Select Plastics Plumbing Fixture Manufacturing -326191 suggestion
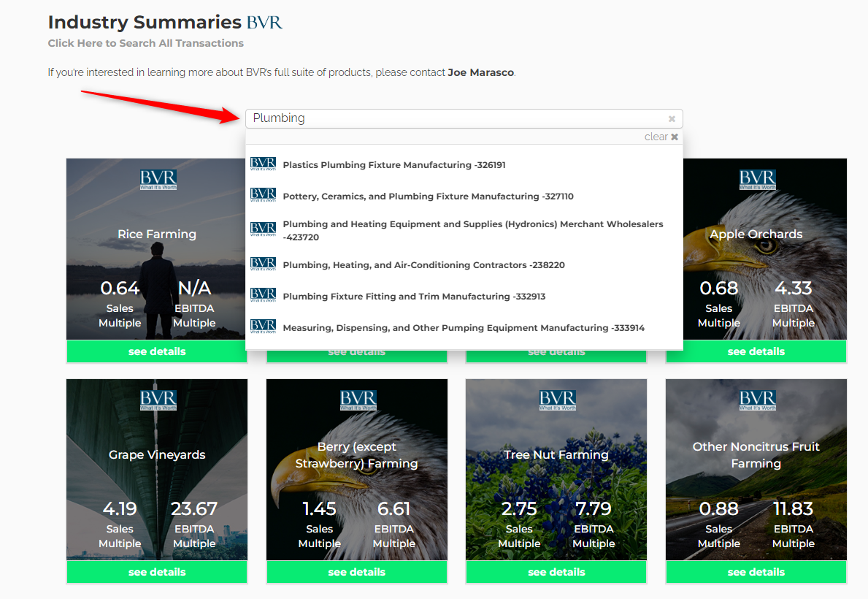 pyautogui.click(x=394, y=165)
